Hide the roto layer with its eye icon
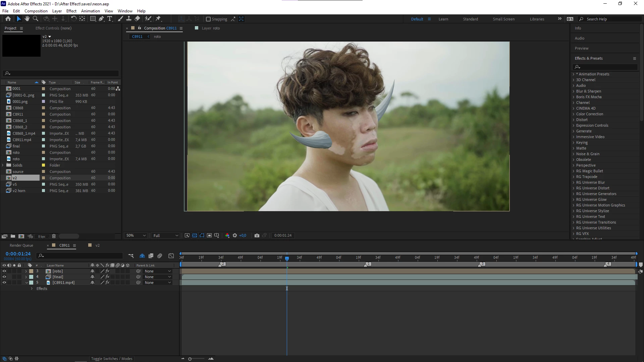644x362 pixels. (4, 271)
